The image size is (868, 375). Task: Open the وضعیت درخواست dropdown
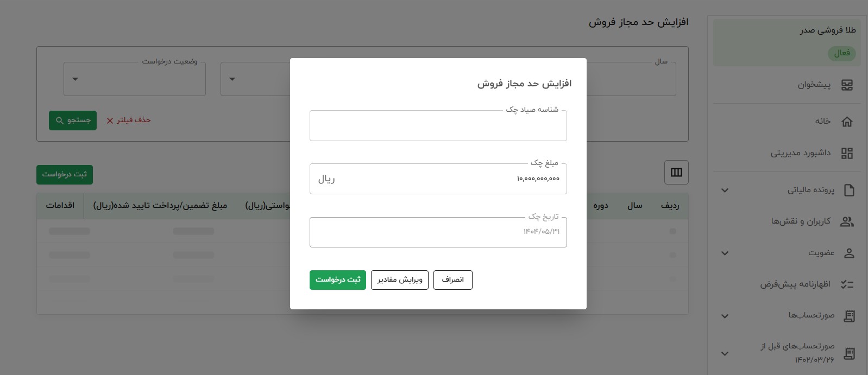tap(135, 79)
